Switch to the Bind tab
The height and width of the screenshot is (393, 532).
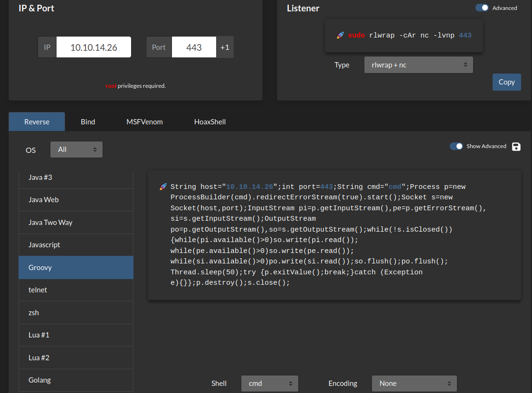(x=88, y=122)
